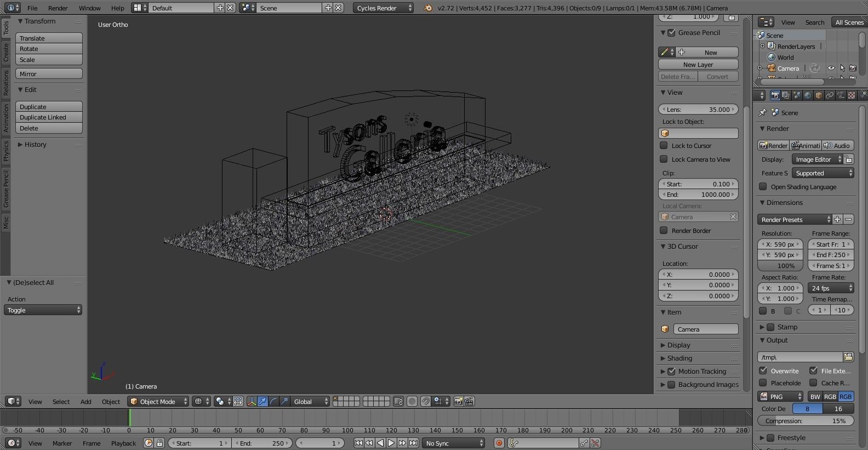Open the Object properties tab icon
This screenshot has width=868, height=450.
click(819, 95)
